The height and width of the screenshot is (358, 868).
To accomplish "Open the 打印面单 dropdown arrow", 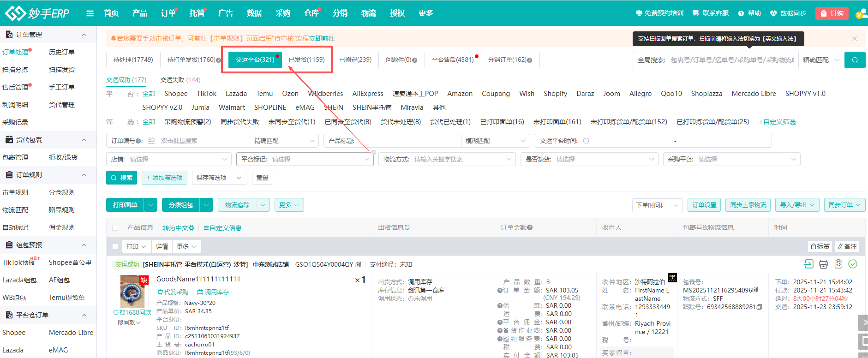I will 150,205.
